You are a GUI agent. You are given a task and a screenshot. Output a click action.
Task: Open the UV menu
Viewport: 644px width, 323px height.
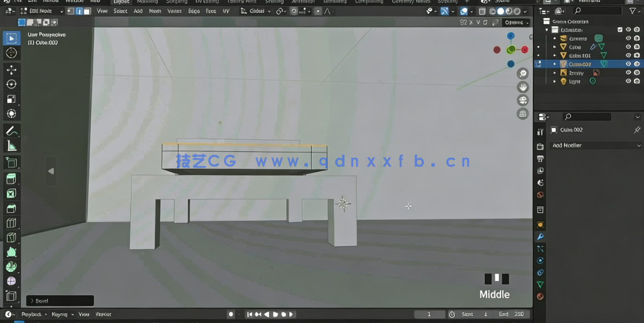pos(226,11)
